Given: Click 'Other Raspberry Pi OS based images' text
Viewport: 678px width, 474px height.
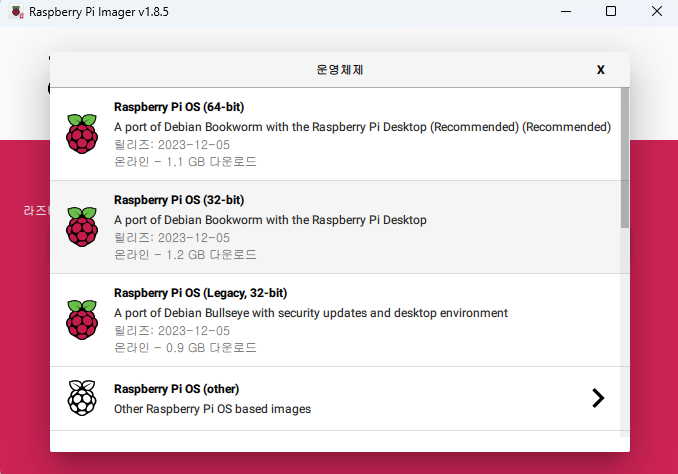Looking at the screenshot, I should click(212, 409).
